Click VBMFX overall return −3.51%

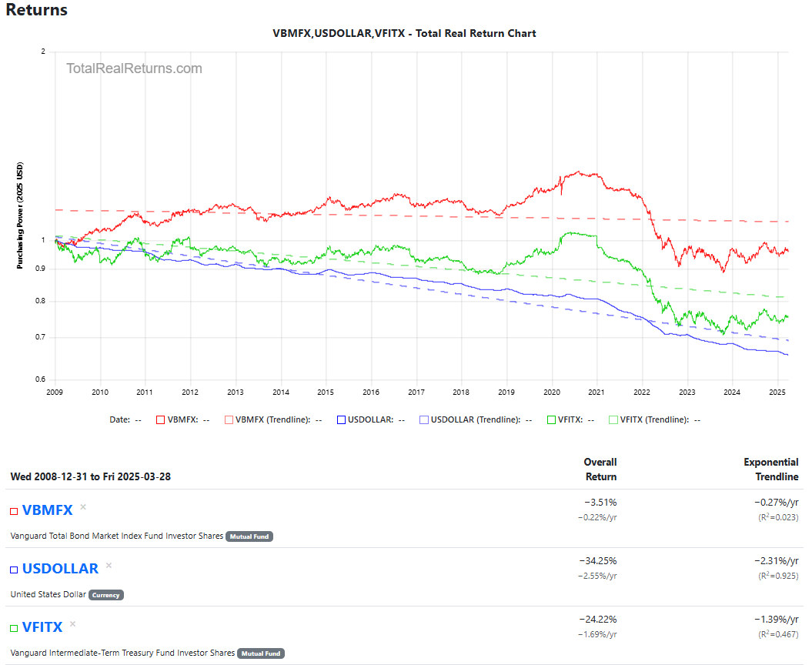tap(600, 503)
